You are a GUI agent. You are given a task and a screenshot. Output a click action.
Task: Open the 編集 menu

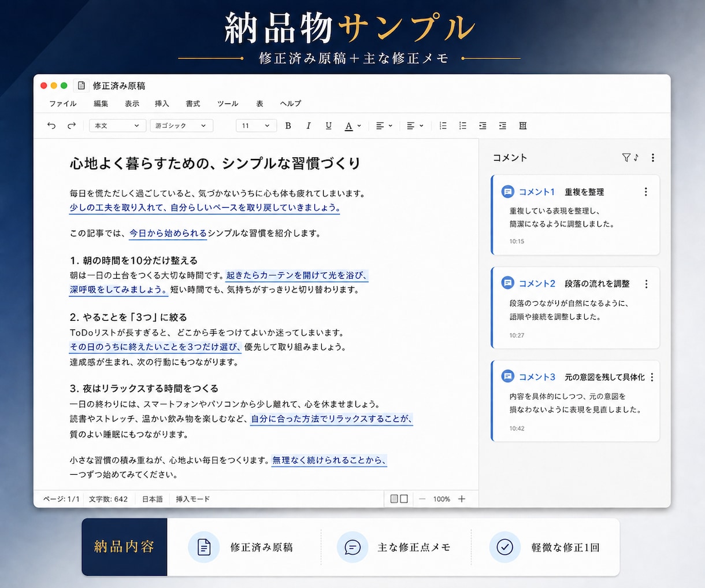[101, 103]
